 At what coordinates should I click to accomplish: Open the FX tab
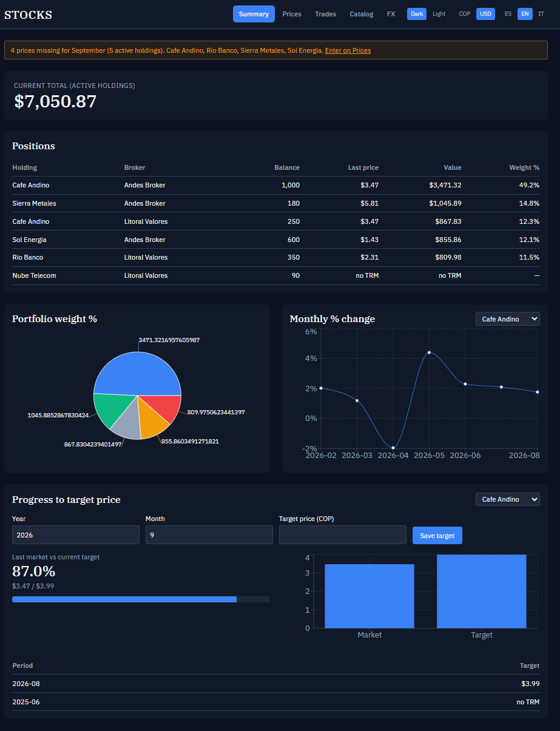(x=391, y=14)
